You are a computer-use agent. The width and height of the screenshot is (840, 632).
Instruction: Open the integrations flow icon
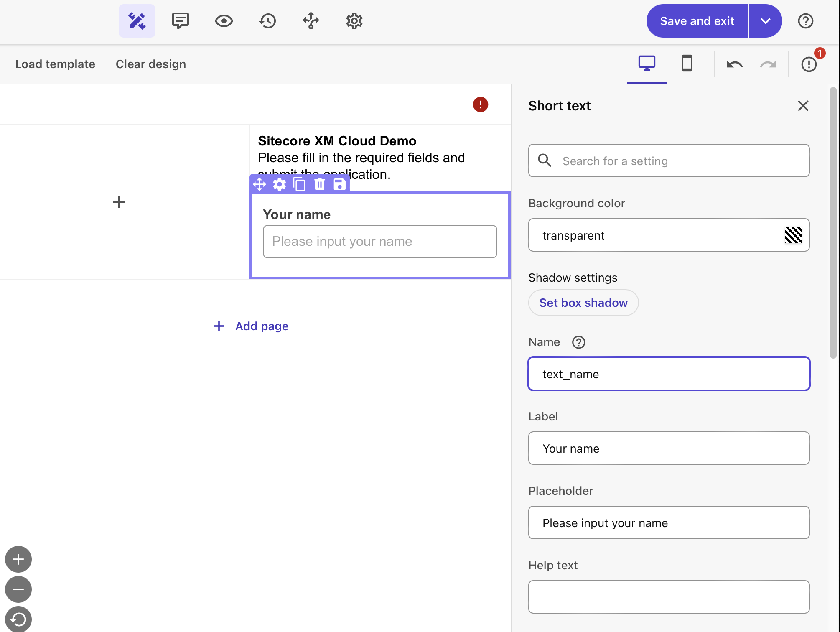click(x=311, y=21)
